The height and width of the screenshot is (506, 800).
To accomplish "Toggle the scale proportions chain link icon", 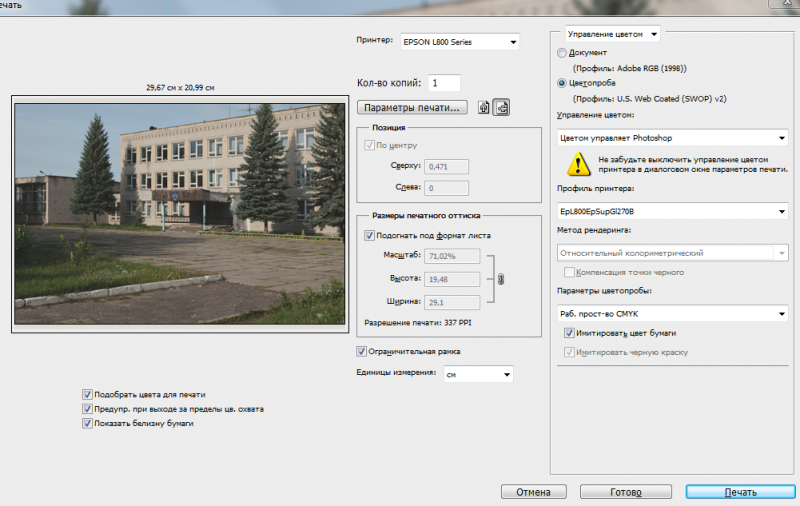I will [x=501, y=279].
